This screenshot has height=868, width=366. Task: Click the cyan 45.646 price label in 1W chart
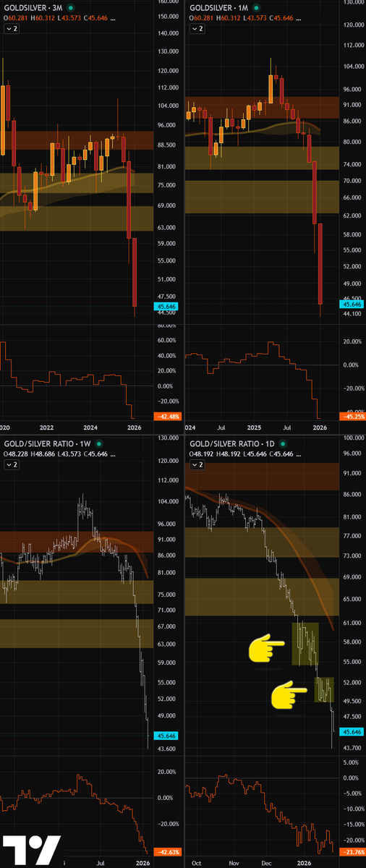[x=166, y=735]
